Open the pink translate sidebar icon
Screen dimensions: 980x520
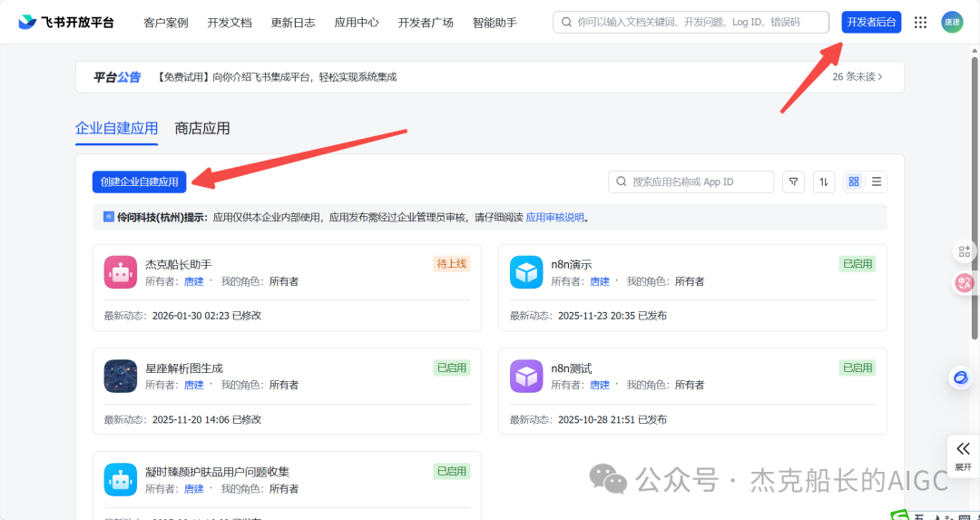964,283
